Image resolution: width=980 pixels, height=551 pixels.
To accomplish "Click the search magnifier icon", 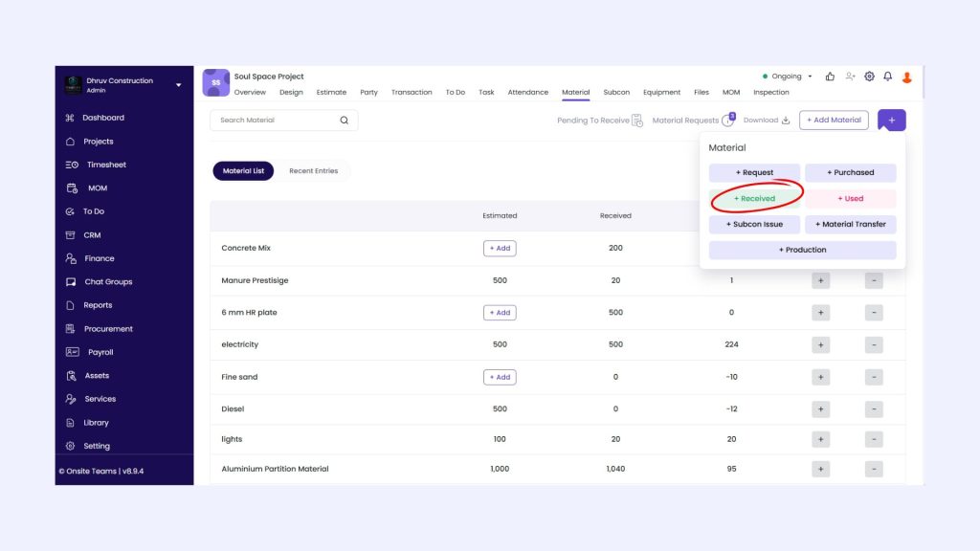I will point(345,121).
